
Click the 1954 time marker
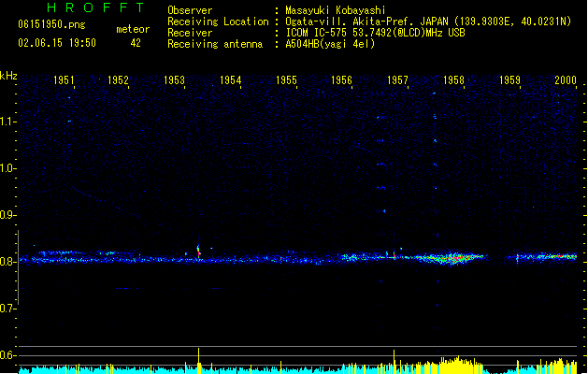[230, 80]
